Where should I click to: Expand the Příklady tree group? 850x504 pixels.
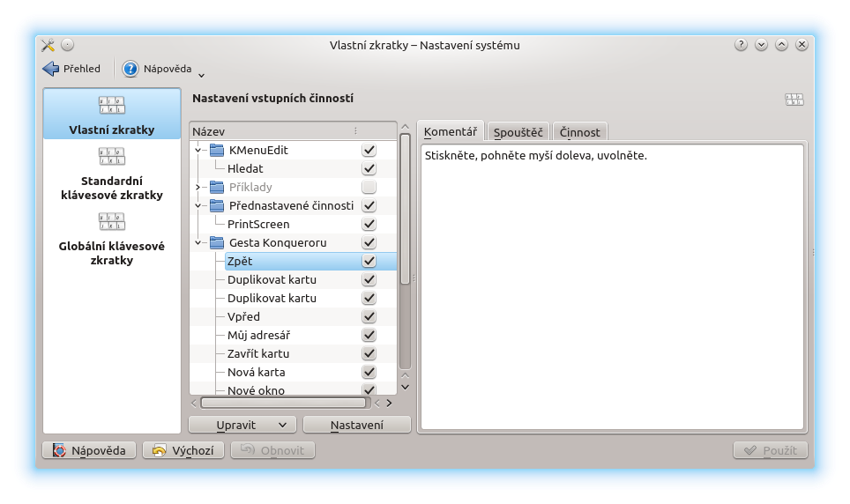coord(198,187)
